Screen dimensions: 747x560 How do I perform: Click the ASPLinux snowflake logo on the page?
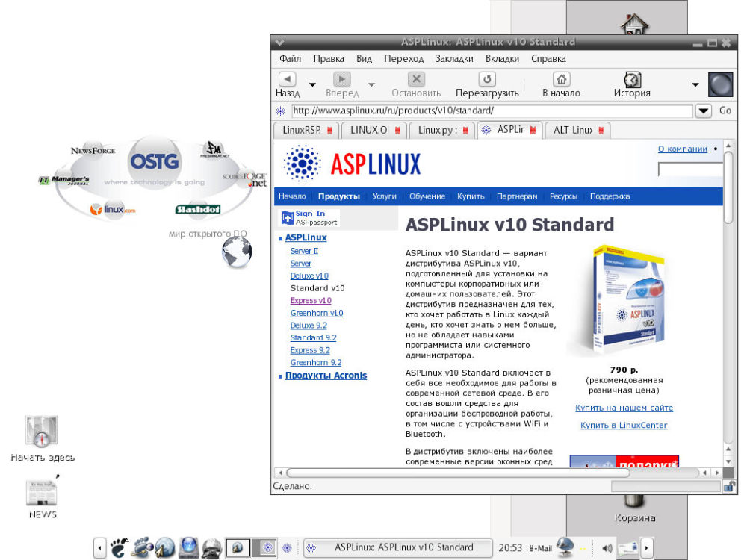click(302, 164)
